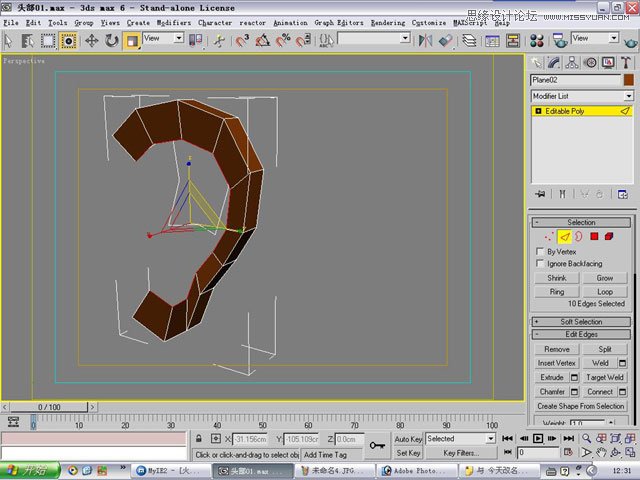Image resolution: width=640 pixels, height=480 pixels.
Task: Open the Animation menu
Action: [x=290, y=23]
